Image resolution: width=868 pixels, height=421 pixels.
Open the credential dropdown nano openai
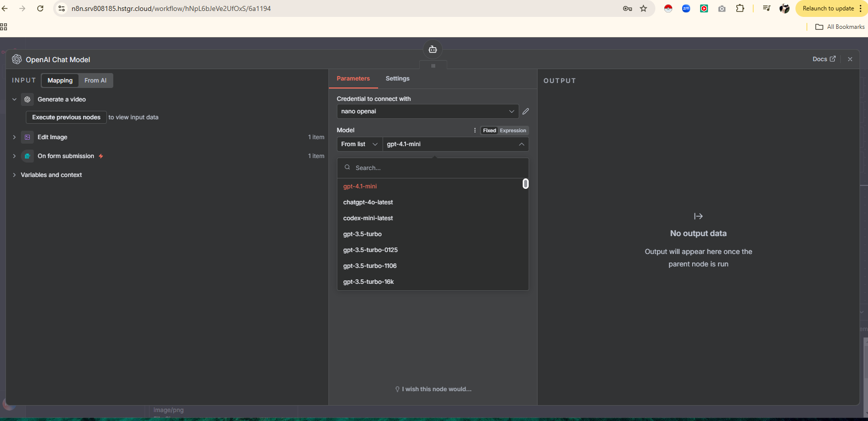tap(428, 111)
